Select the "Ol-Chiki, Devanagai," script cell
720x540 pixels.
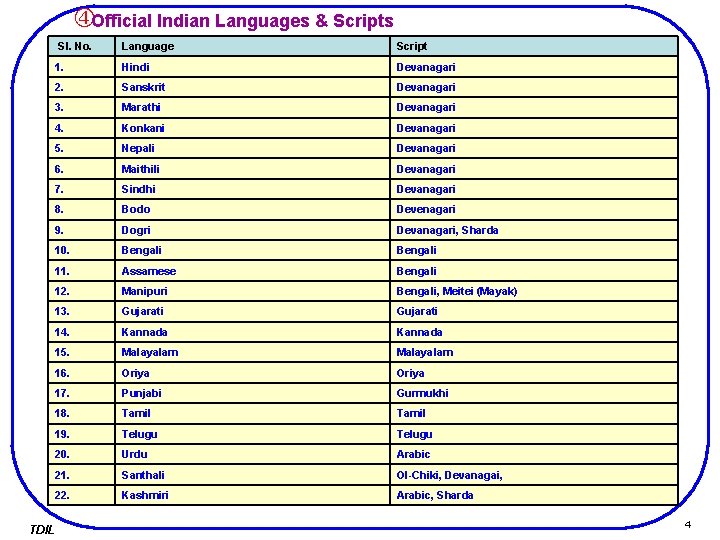pyautogui.click(x=534, y=475)
